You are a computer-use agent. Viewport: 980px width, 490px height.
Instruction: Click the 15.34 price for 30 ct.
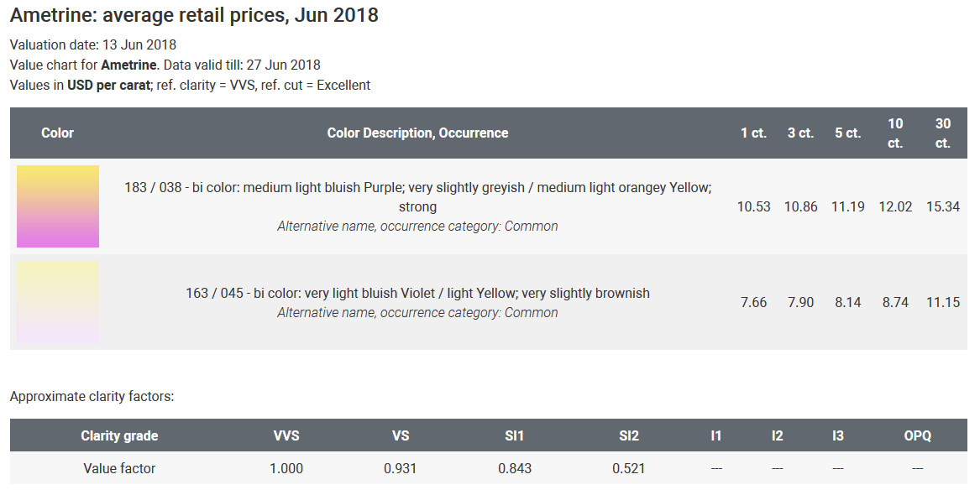tap(943, 206)
